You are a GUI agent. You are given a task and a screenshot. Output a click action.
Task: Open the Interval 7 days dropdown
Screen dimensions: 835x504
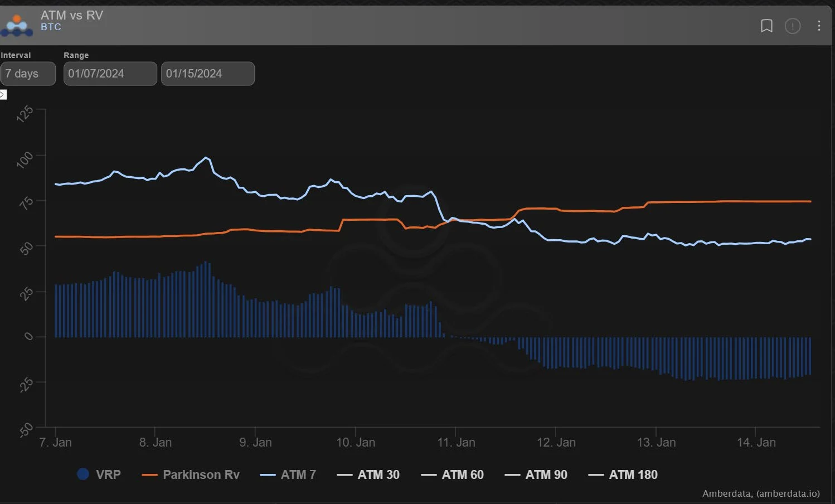pyautogui.click(x=28, y=74)
